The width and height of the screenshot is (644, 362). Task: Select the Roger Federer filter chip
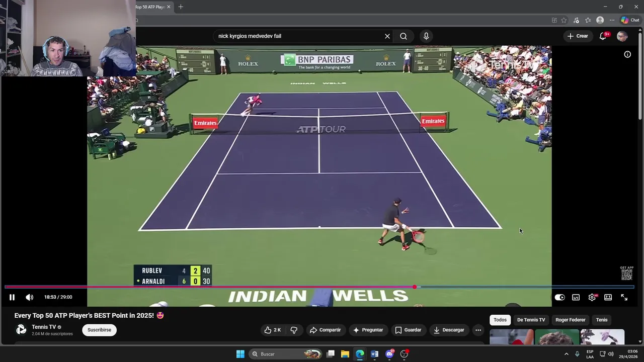click(x=571, y=320)
